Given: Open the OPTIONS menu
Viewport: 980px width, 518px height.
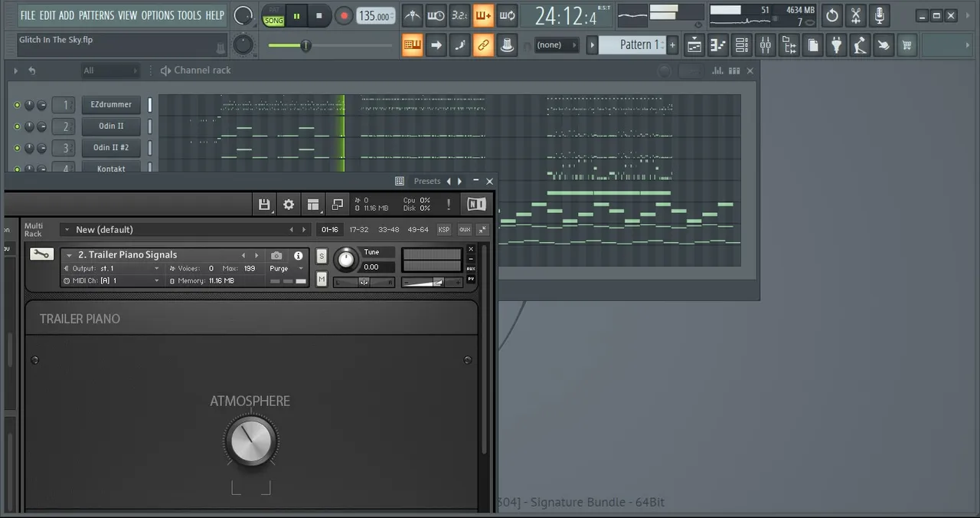Looking at the screenshot, I should point(158,15).
